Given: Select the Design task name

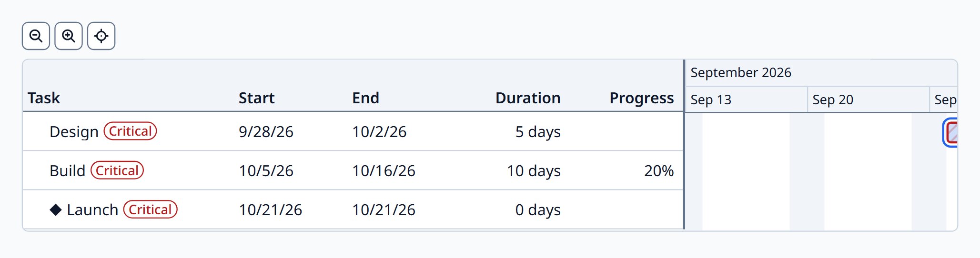Looking at the screenshot, I should click(74, 131).
